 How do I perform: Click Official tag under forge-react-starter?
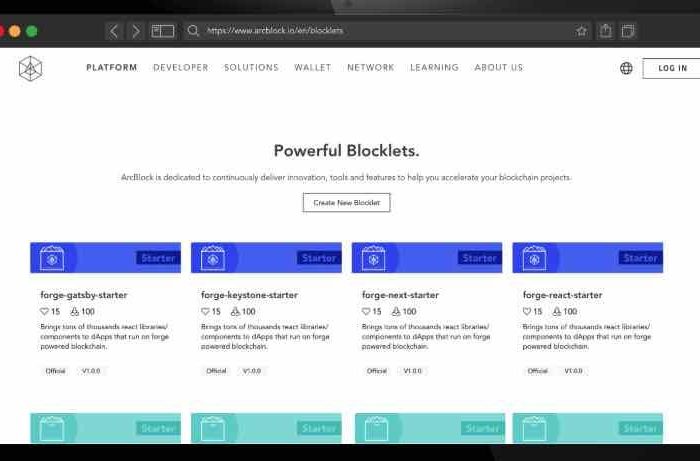tap(538, 371)
